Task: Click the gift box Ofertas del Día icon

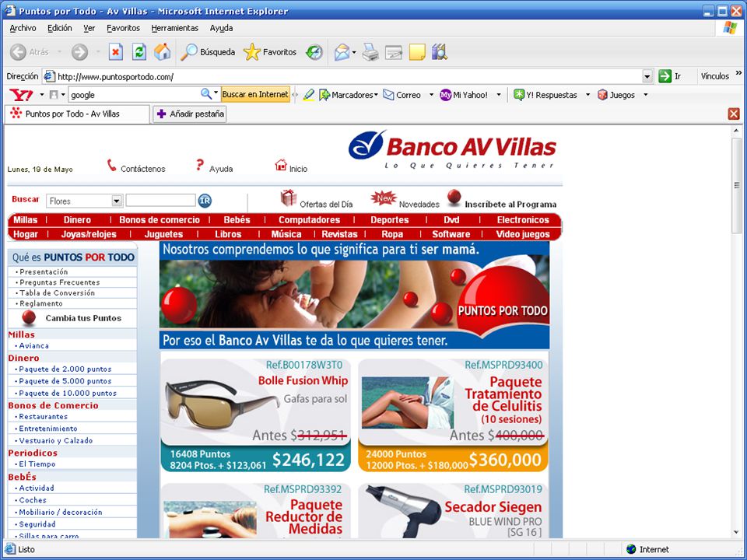Action: [x=288, y=198]
